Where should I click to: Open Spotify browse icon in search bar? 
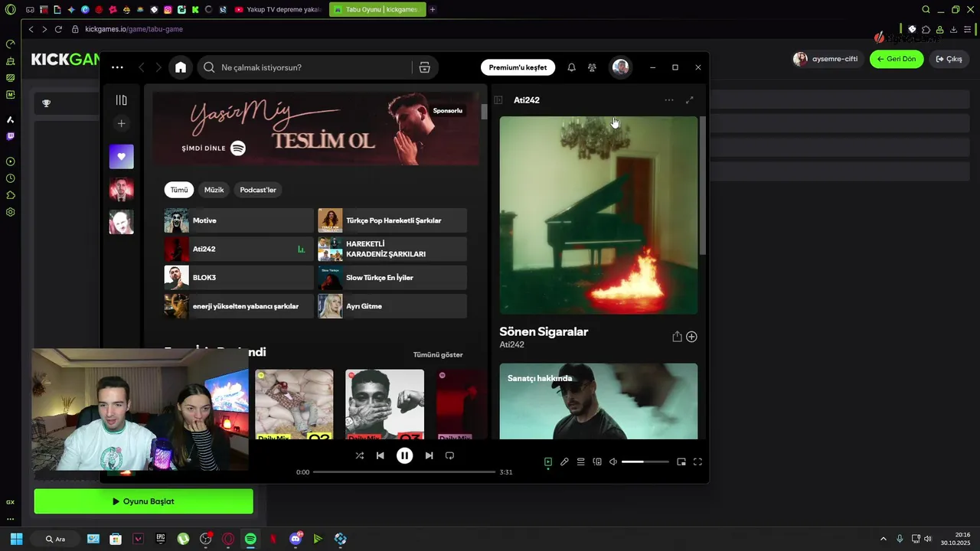[425, 67]
